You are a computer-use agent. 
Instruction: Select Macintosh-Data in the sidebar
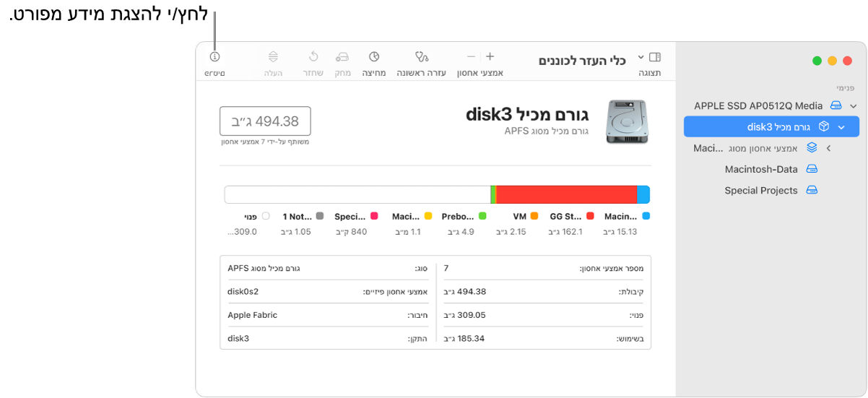click(761, 169)
